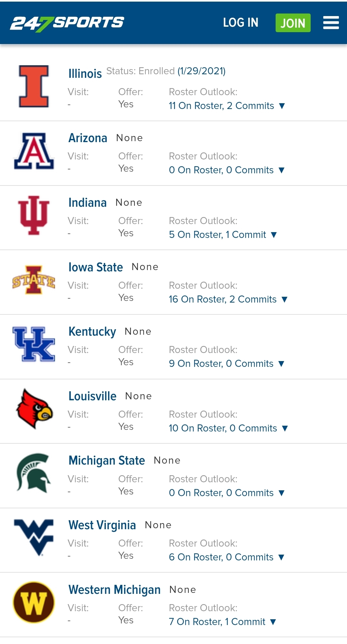The width and height of the screenshot is (347, 644).
Task: Tap the Indiana Hoosiers logo
Action: coord(34,215)
